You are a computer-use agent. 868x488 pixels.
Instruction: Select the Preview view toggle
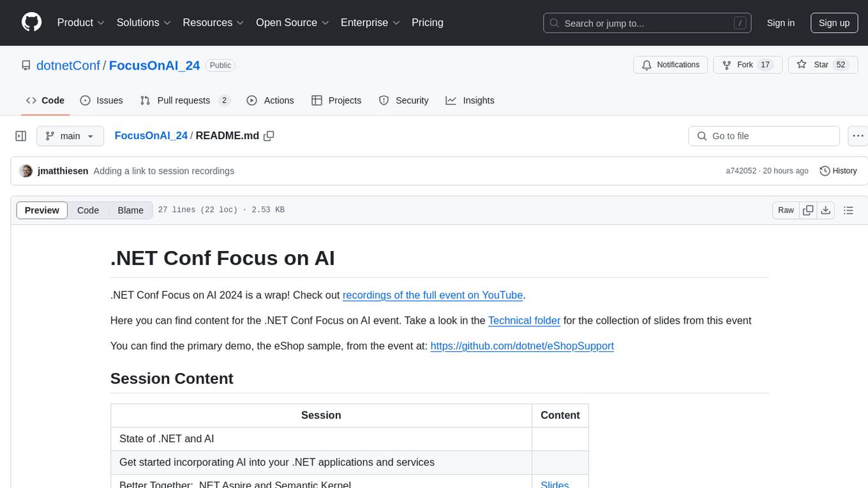pos(42,210)
